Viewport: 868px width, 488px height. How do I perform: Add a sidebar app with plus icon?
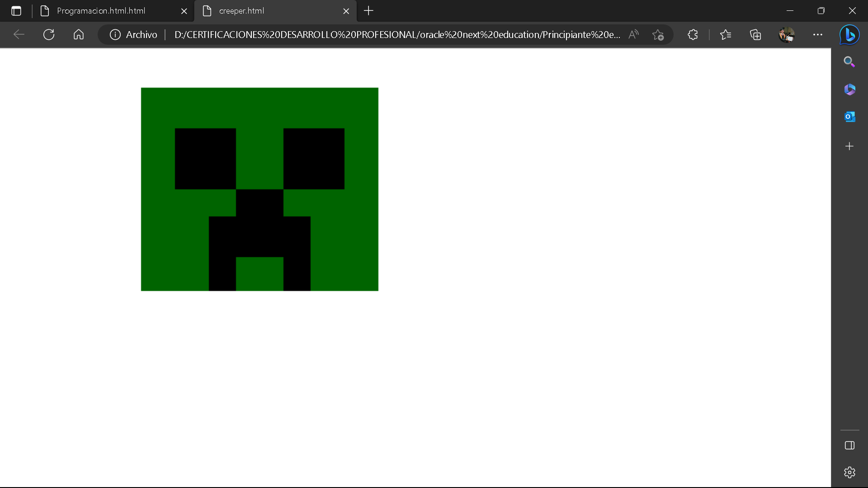(849, 146)
